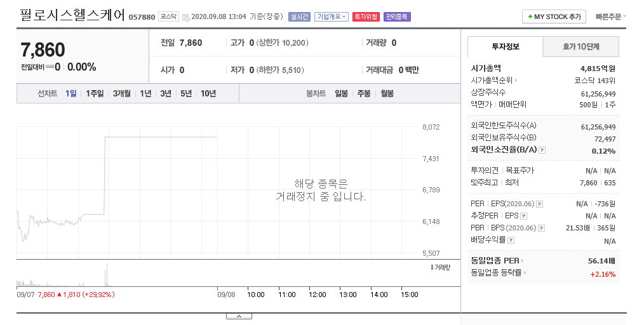Click the 56.14배 sector PER value

pos(601,261)
